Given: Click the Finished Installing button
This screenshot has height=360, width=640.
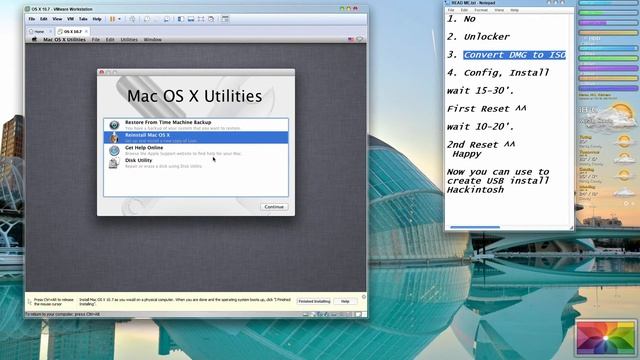Looking at the screenshot, I should (x=313, y=301).
